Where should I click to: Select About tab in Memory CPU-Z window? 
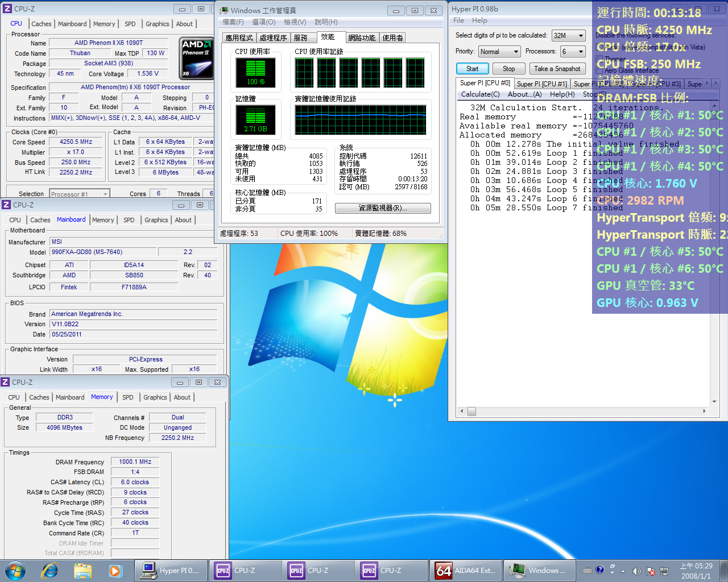pos(182,397)
